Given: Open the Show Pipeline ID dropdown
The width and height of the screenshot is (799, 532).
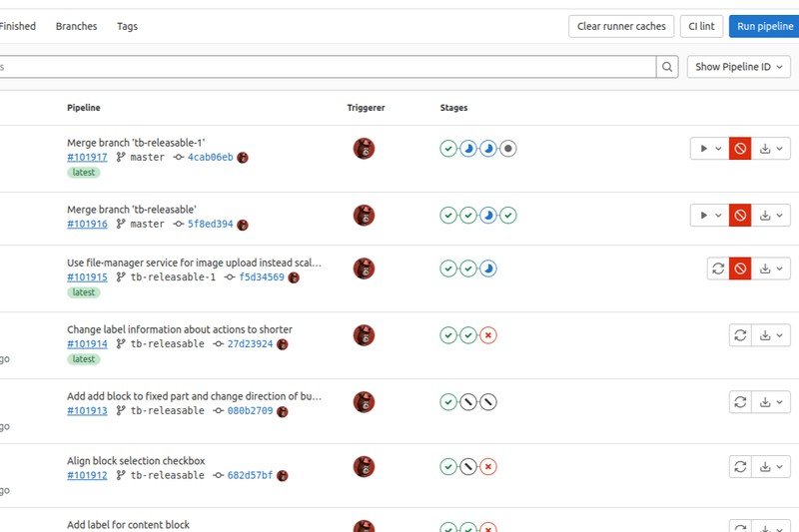Looking at the screenshot, I should coord(739,67).
